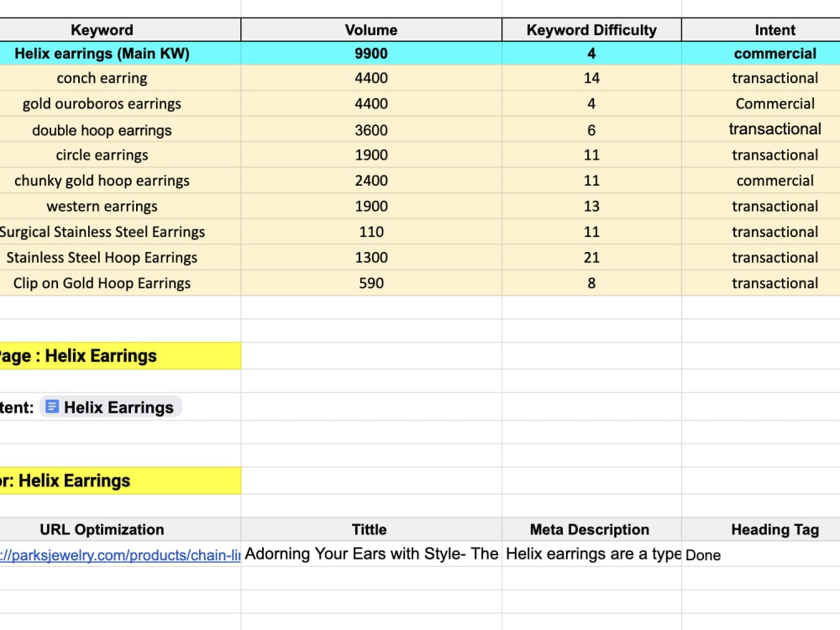Select the Meta Description header cell
The image size is (840, 630).
pos(591,530)
